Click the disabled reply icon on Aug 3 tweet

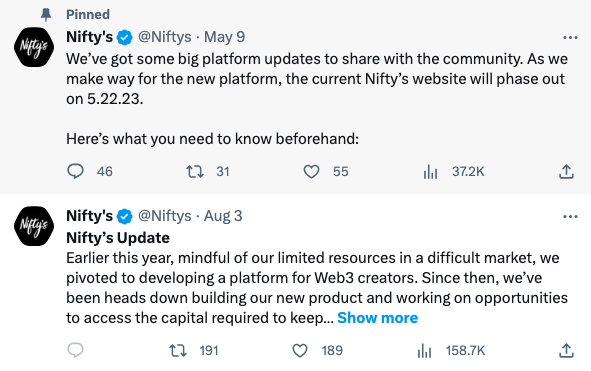click(75, 350)
